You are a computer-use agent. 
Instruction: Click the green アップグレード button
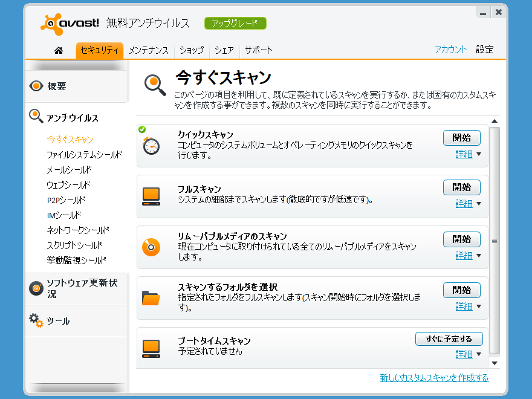(235, 24)
